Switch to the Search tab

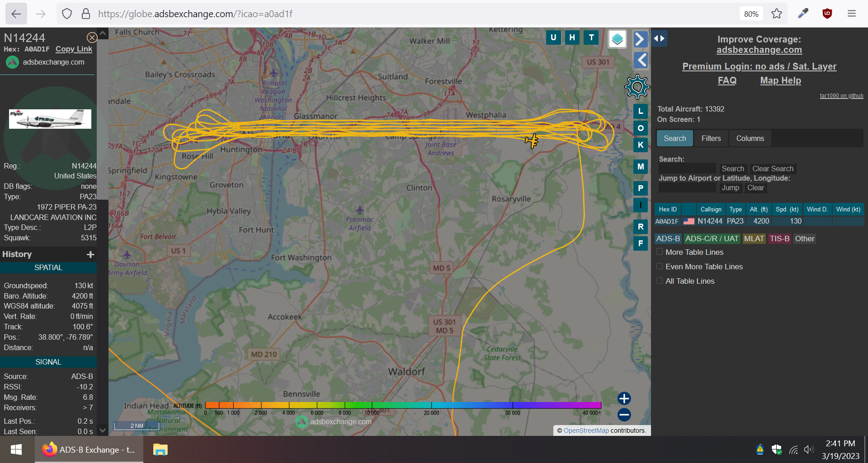tap(675, 139)
